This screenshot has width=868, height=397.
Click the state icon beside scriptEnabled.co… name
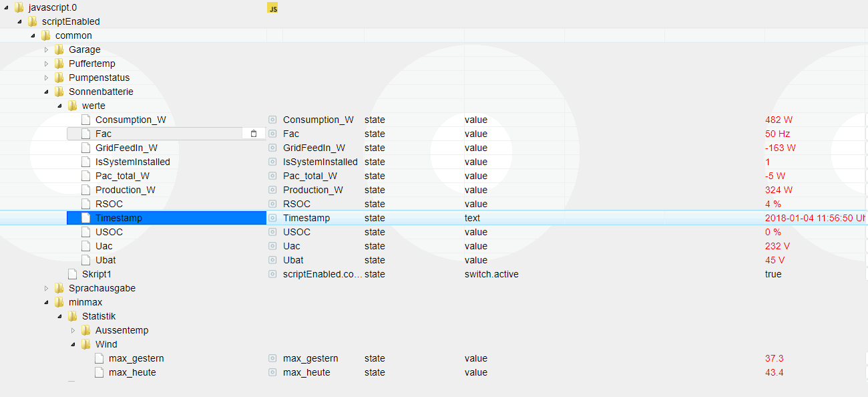[x=272, y=274]
